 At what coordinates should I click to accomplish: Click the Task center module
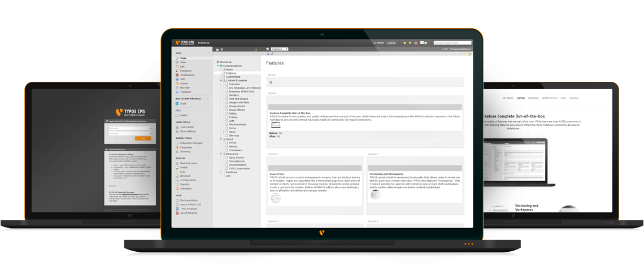pos(186,127)
